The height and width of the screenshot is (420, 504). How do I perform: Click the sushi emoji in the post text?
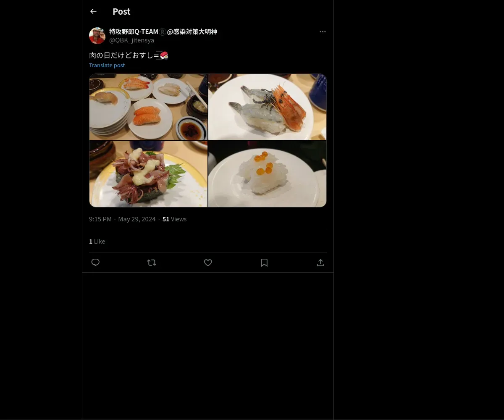[164, 55]
